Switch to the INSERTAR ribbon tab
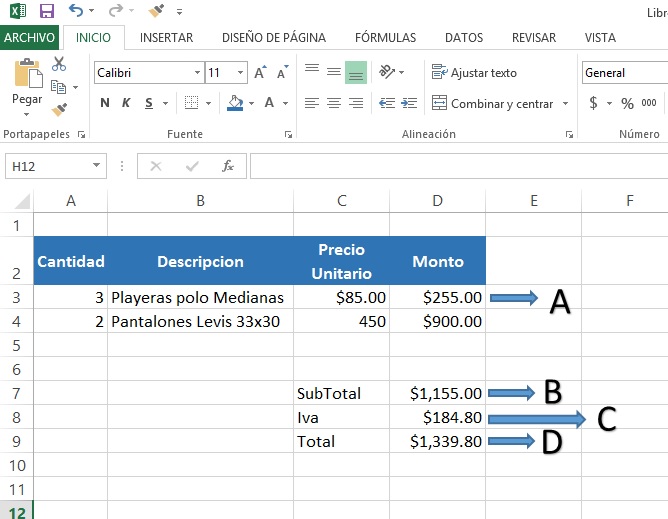Screen dimensions: 668x519 click(166, 38)
